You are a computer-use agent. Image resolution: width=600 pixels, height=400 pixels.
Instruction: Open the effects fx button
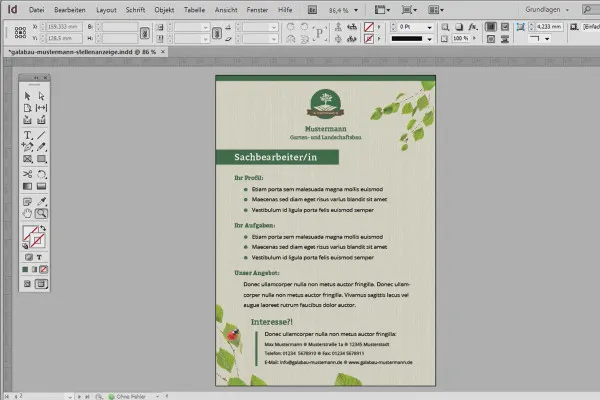(473, 27)
